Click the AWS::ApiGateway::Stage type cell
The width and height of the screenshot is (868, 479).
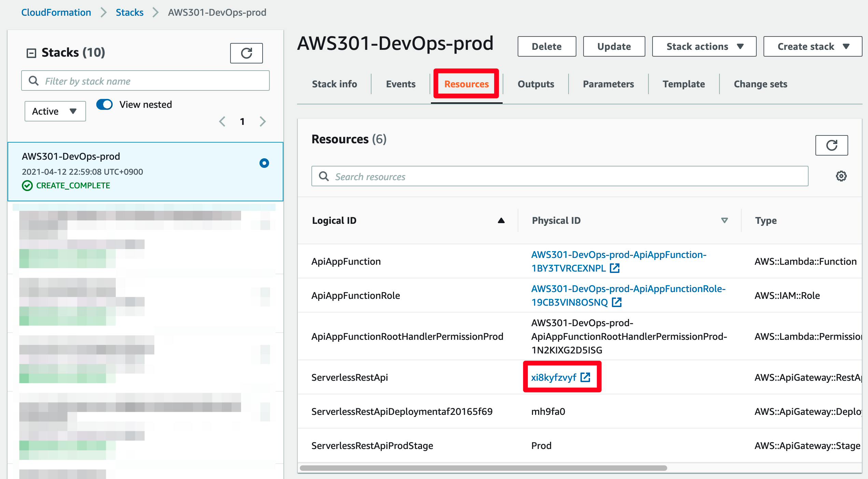tap(807, 446)
